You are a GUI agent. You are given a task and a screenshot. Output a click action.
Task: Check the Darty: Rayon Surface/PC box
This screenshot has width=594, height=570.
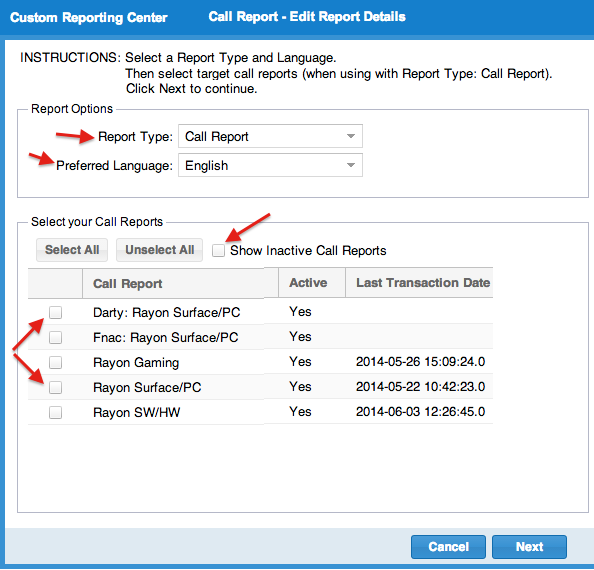56,312
